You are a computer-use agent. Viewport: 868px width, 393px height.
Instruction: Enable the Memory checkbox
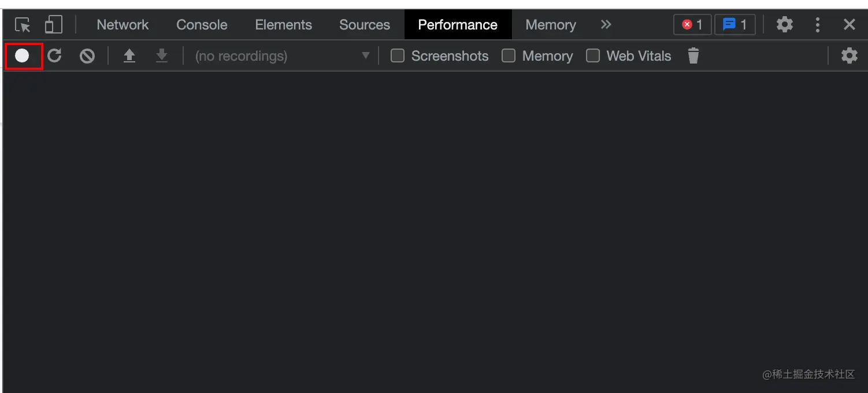(x=509, y=56)
